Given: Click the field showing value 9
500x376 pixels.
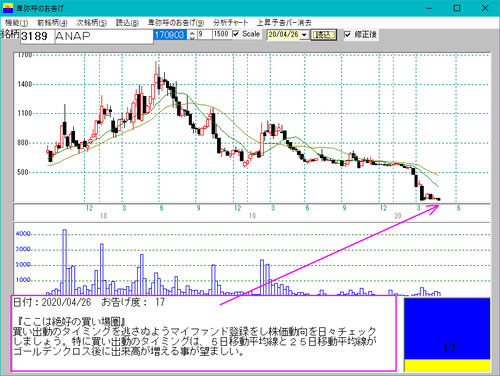Looking at the screenshot, I should [x=205, y=34].
